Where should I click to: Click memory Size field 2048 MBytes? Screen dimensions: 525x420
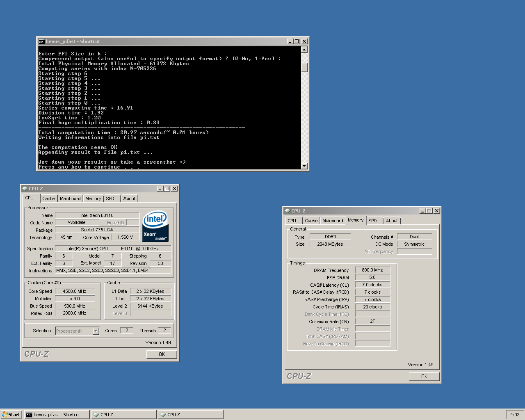click(330, 244)
